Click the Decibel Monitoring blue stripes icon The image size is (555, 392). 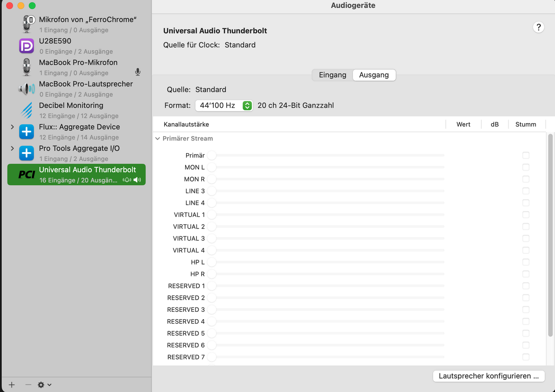click(27, 110)
